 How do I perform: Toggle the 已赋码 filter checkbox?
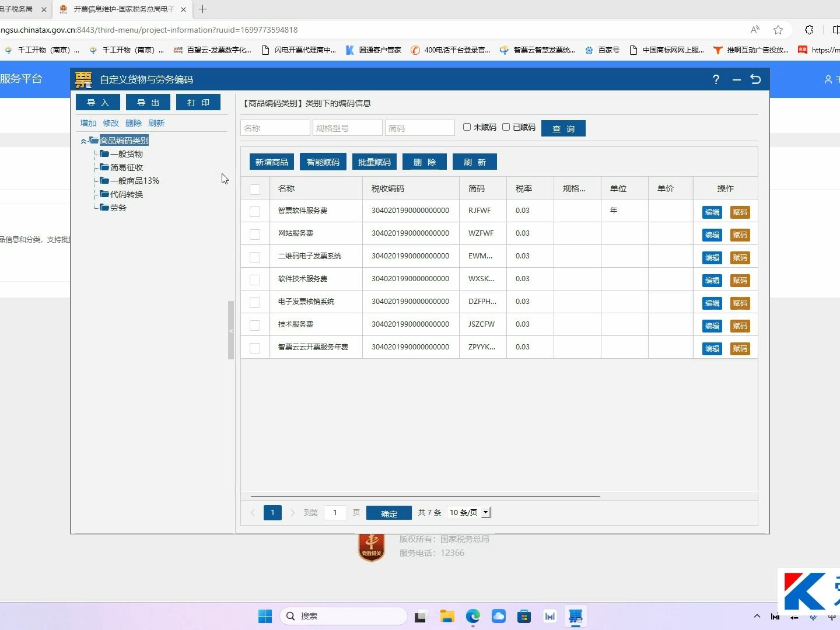506,127
